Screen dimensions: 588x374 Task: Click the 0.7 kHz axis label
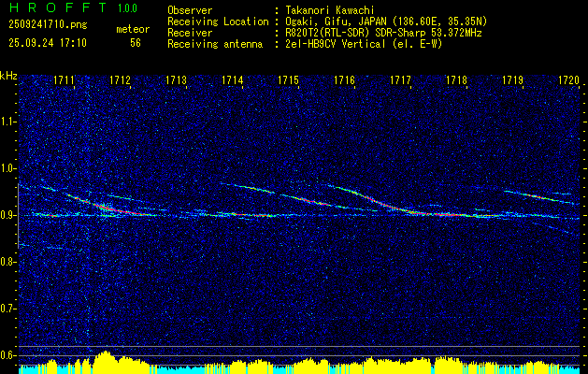(x=8, y=309)
